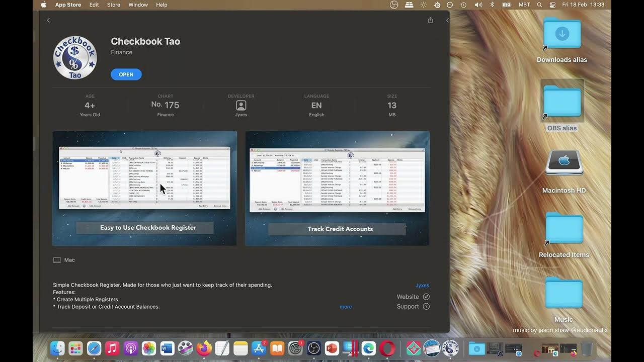Open Spotlight search icon
Screen dimensions: 644x362
[x=539, y=5]
